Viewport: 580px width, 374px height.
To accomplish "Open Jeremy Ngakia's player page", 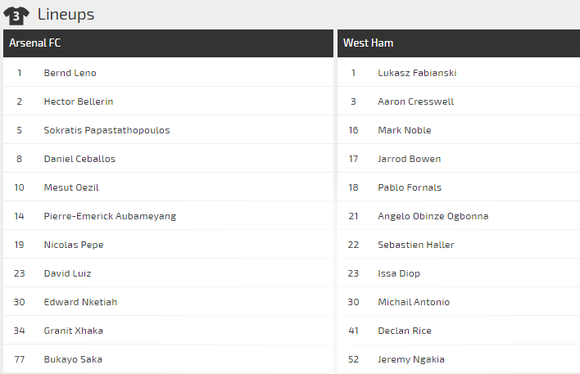I will (x=411, y=359).
